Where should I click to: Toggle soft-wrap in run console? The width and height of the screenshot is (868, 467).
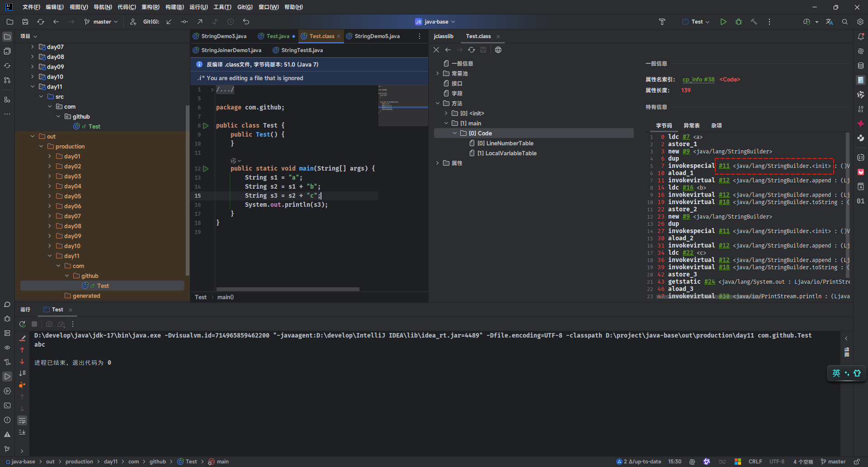(x=22, y=421)
